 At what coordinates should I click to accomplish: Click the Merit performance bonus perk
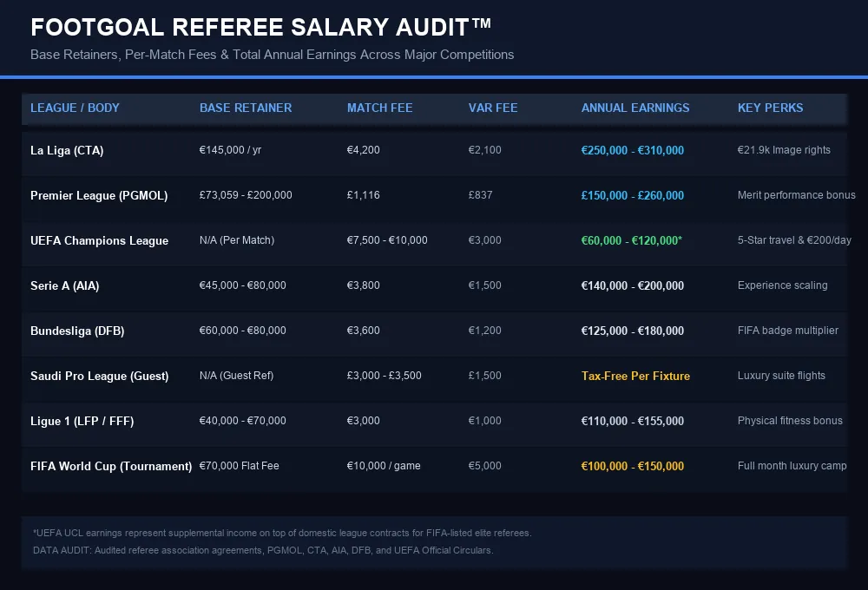[x=797, y=195]
